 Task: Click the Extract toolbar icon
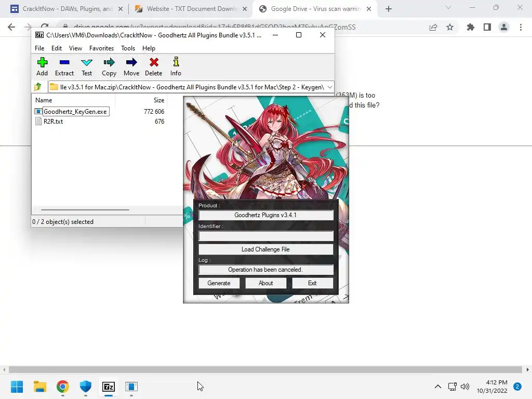64,66
